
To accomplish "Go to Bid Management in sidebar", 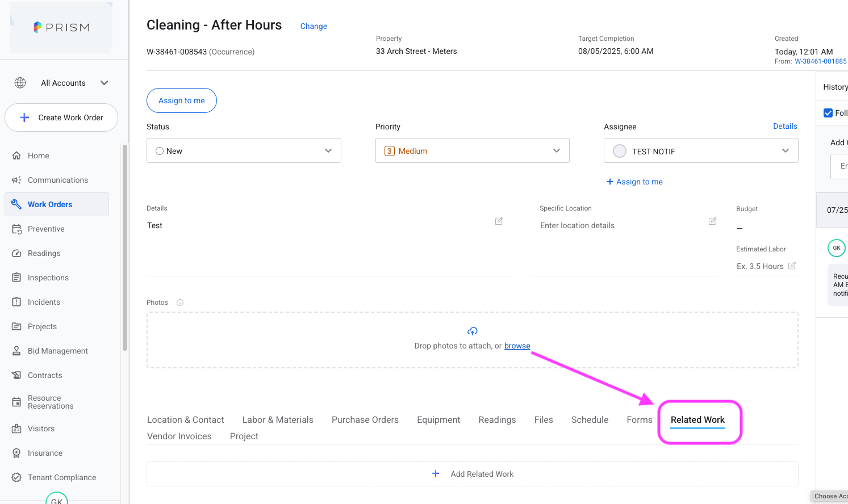I will tap(57, 351).
